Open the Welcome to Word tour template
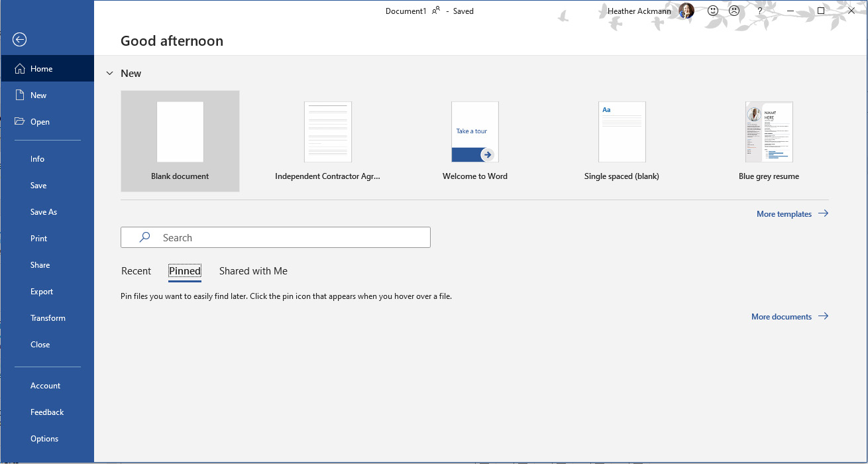This screenshot has height=464, width=868. [475, 141]
